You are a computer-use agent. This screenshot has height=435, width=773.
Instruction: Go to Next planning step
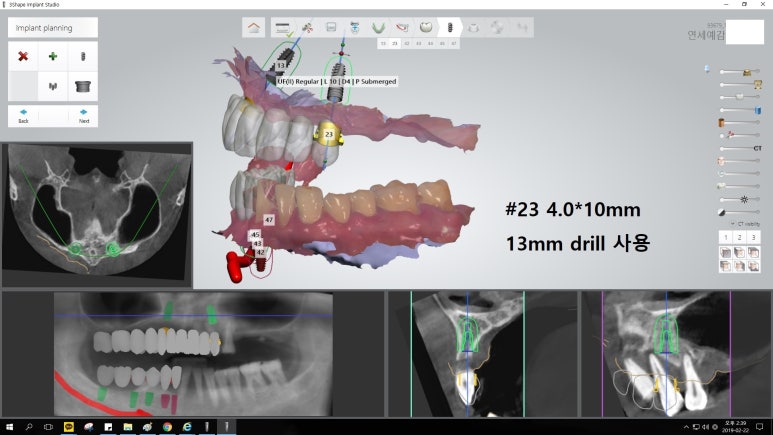83,115
